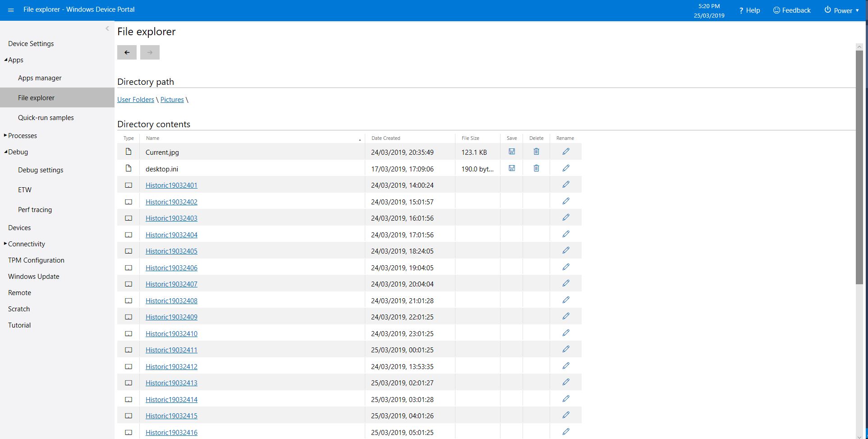Click the back arrow navigation button
The height and width of the screenshot is (439, 868).
[x=127, y=52]
